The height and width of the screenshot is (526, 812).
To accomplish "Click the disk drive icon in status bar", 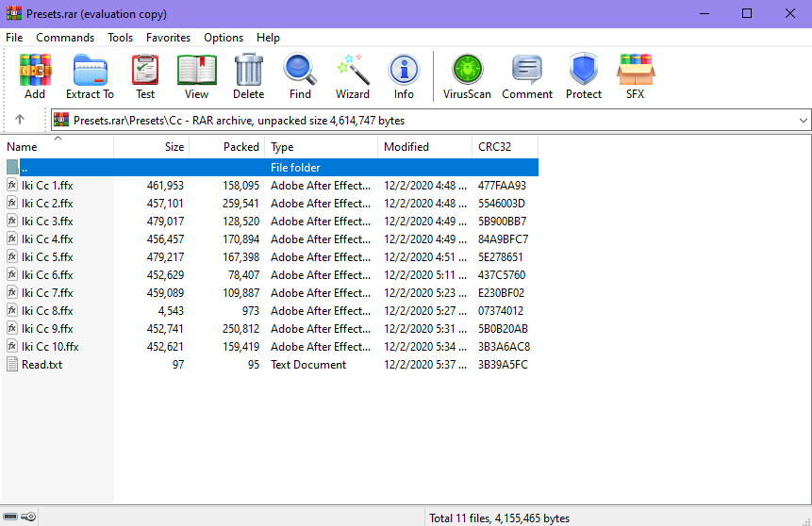I will pos(10,517).
